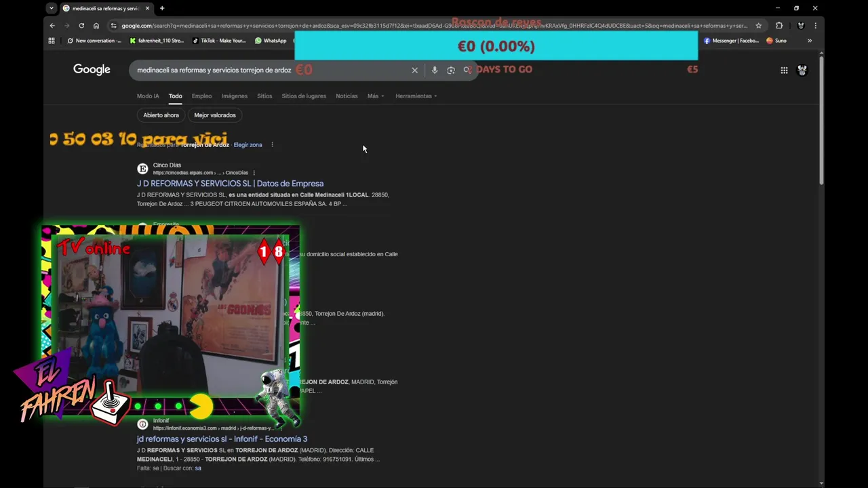
Task: Open the cincodias.elpais.com URL breadcrumb
Action: tap(201, 173)
